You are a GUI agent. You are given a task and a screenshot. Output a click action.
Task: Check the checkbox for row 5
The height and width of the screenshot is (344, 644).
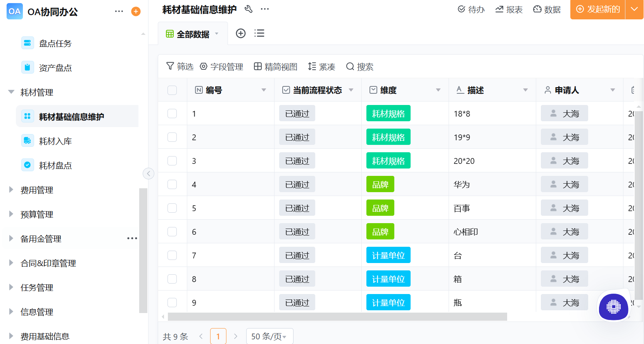pyautogui.click(x=172, y=208)
